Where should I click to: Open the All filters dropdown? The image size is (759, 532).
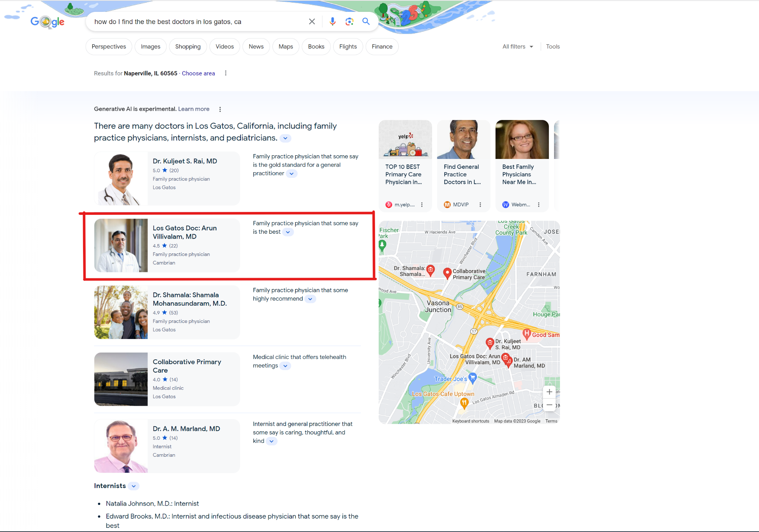[518, 47]
